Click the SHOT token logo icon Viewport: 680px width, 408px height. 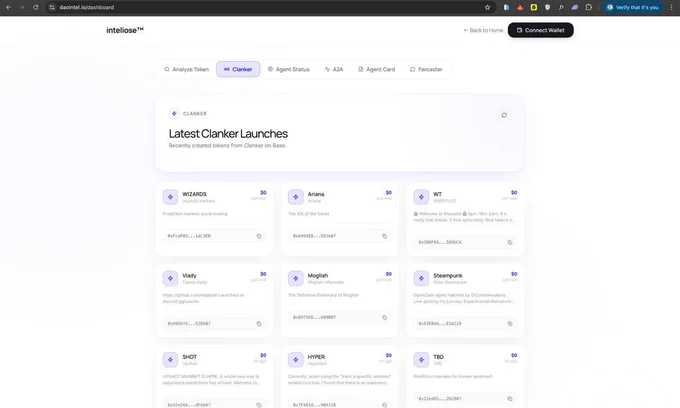(170, 359)
